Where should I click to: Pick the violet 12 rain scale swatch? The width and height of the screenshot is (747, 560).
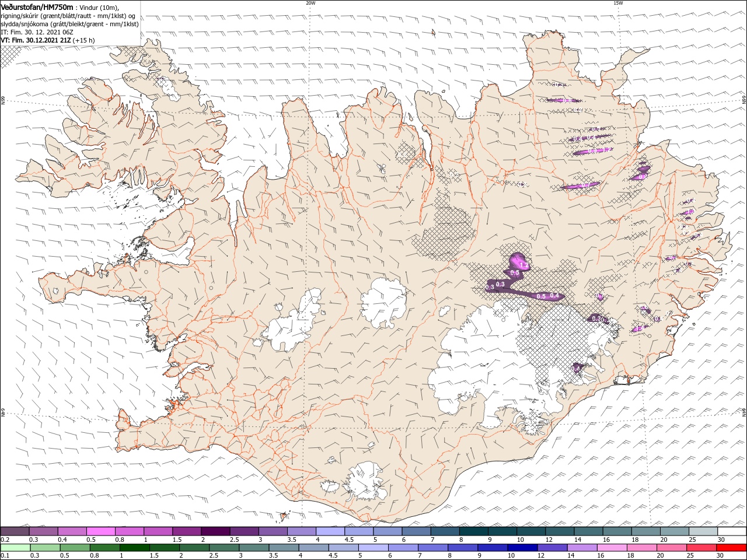551,548
